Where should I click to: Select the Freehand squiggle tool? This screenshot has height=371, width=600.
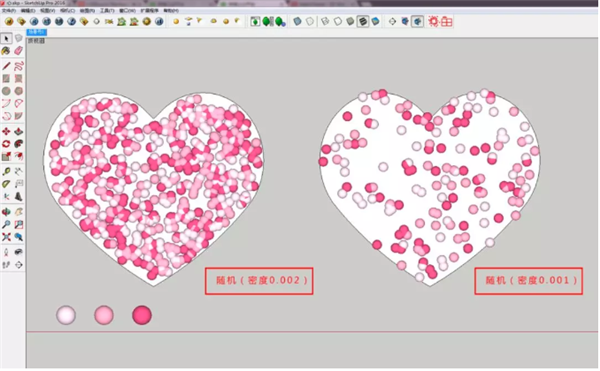[x=18, y=66]
